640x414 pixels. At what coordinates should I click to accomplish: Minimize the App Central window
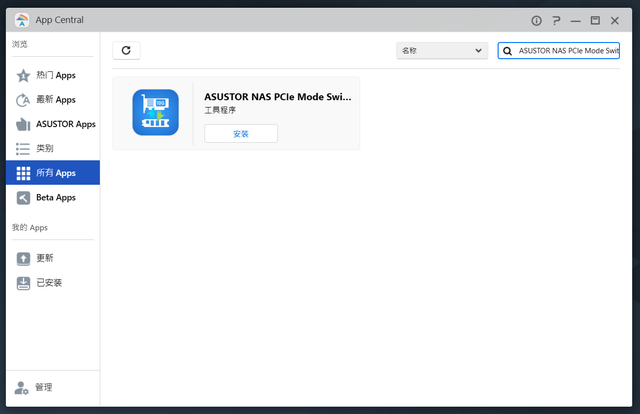576,20
